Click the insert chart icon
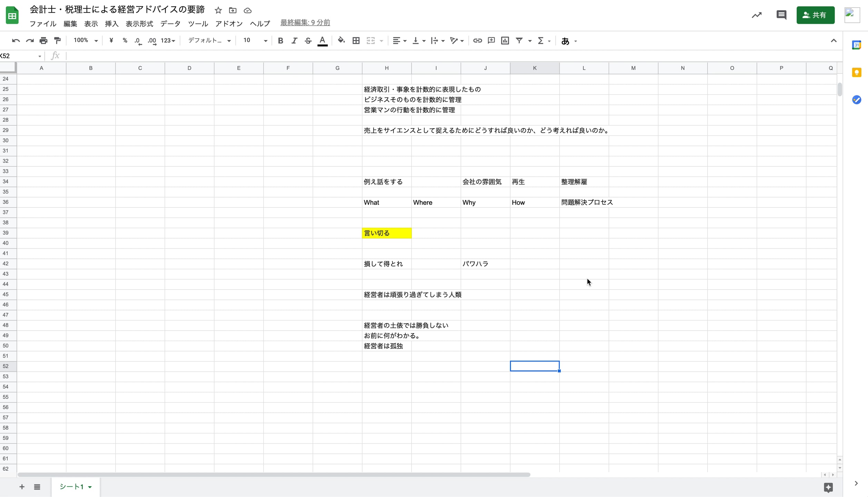The image size is (868, 497). 505,41
